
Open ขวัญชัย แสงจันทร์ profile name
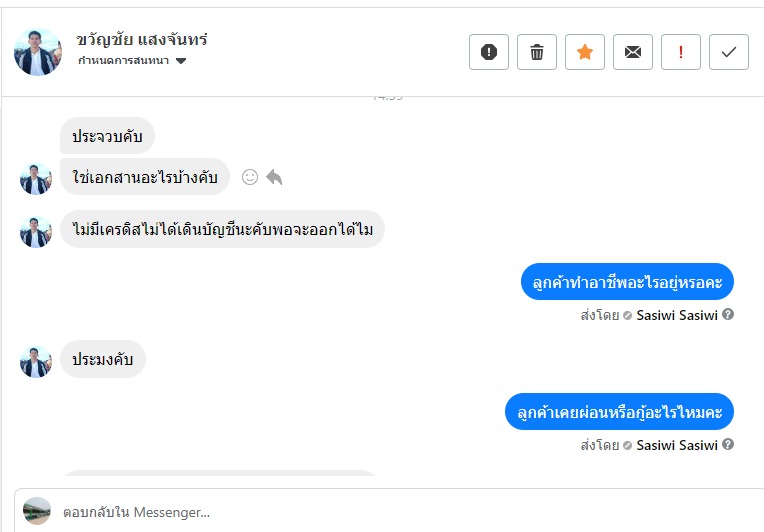coord(142,40)
